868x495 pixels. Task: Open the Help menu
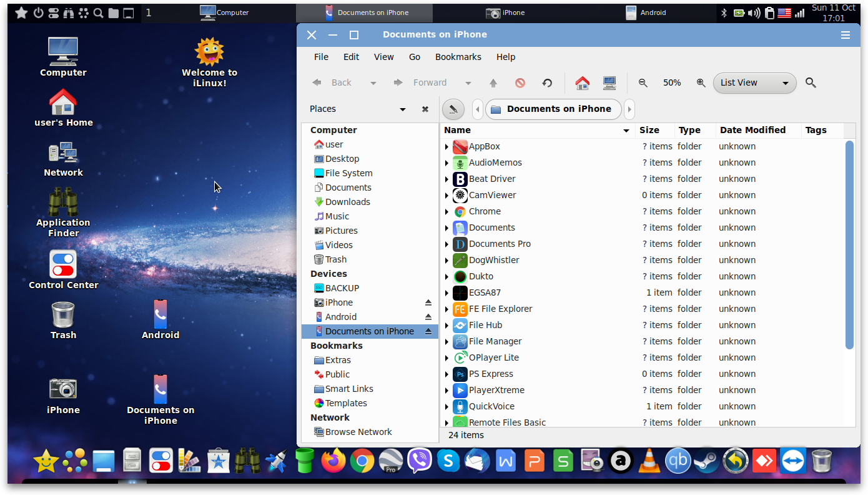[506, 57]
